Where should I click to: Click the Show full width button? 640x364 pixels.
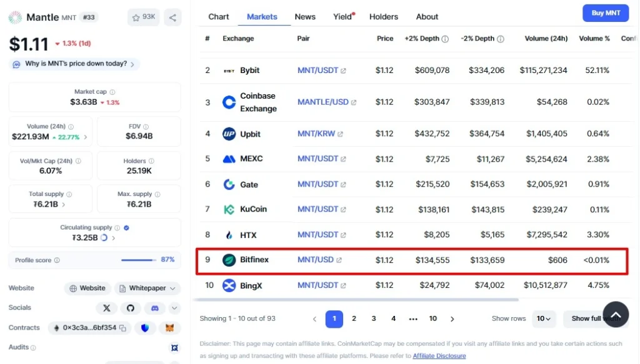click(596, 319)
